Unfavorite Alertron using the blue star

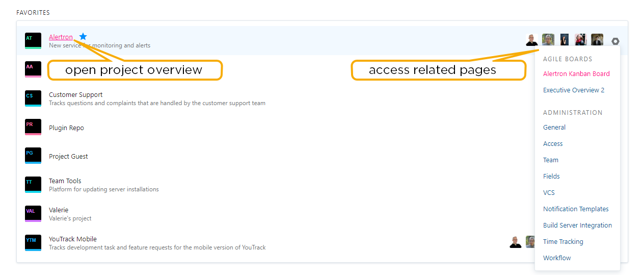(x=84, y=37)
